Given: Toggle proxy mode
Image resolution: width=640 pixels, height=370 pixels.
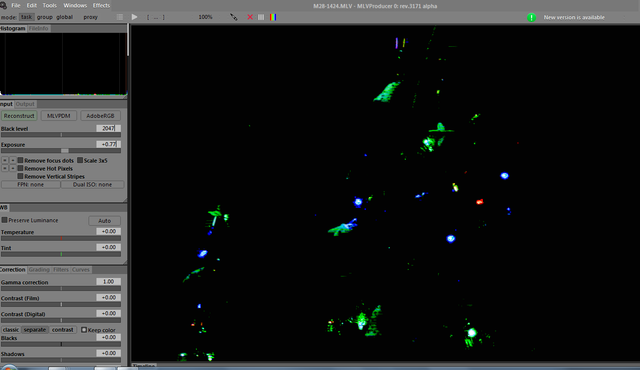Looking at the screenshot, I should (x=91, y=17).
